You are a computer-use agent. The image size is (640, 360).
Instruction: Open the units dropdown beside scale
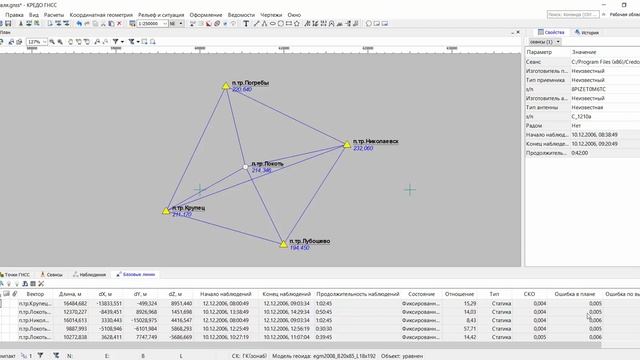point(181,24)
